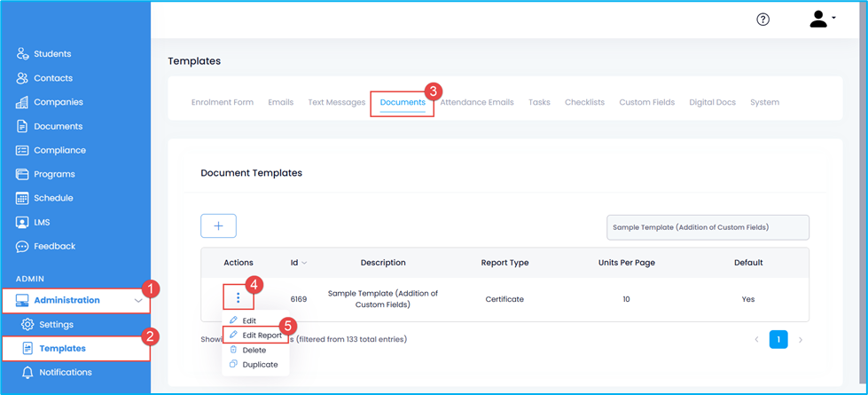
Task: Click the Students icon in sidebar
Action: [22, 54]
